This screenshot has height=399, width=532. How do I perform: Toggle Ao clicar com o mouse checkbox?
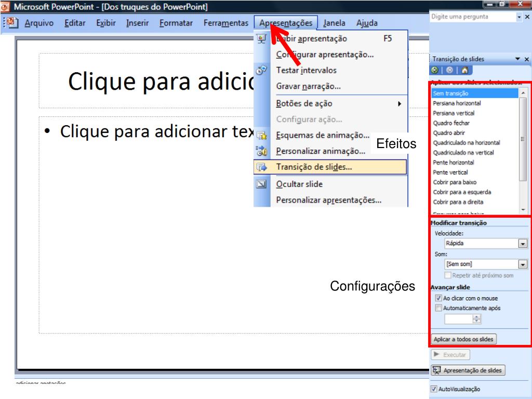pos(438,298)
